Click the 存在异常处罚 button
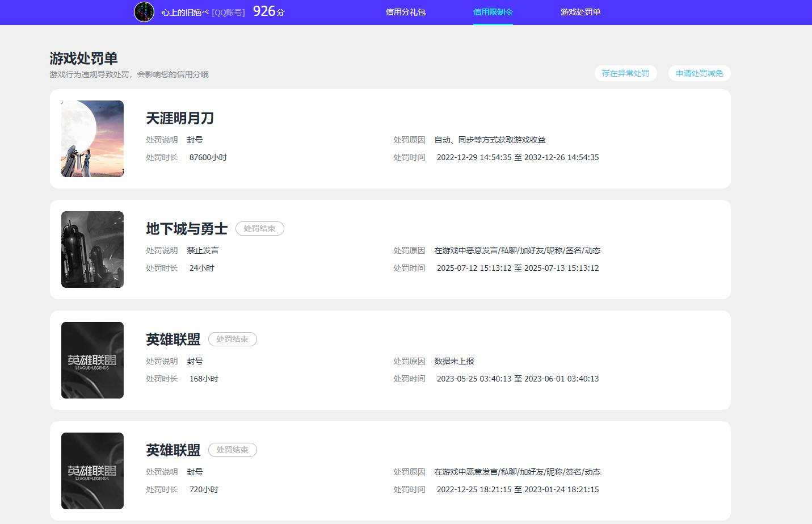812x524 pixels. [625, 73]
